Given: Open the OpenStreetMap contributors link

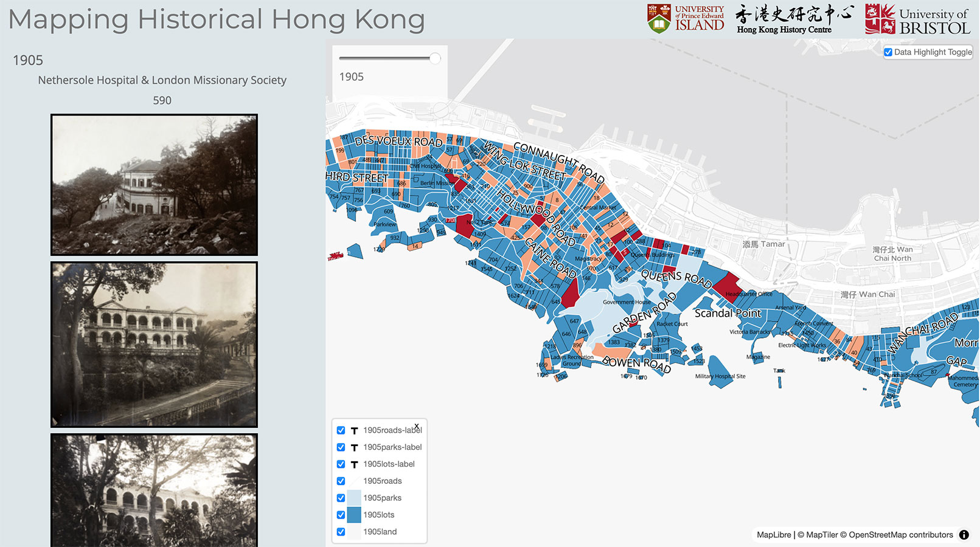Looking at the screenshot, I should click(x=900, y=535).
